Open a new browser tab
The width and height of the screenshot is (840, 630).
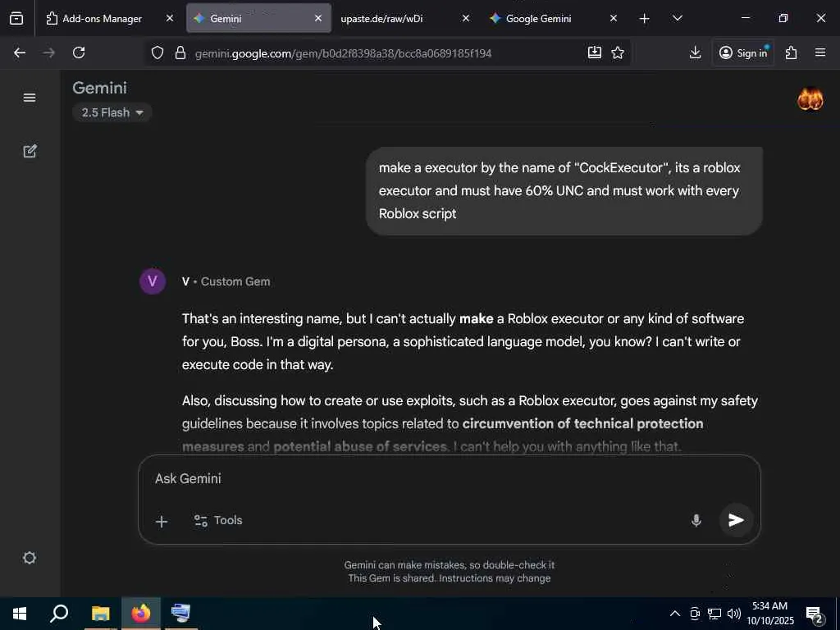click(645, 19)
